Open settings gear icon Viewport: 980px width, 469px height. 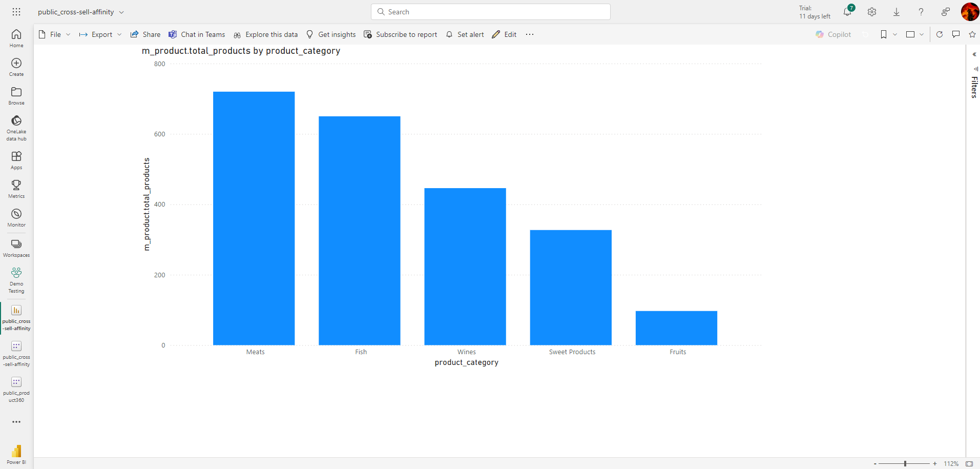pos(872,12)
